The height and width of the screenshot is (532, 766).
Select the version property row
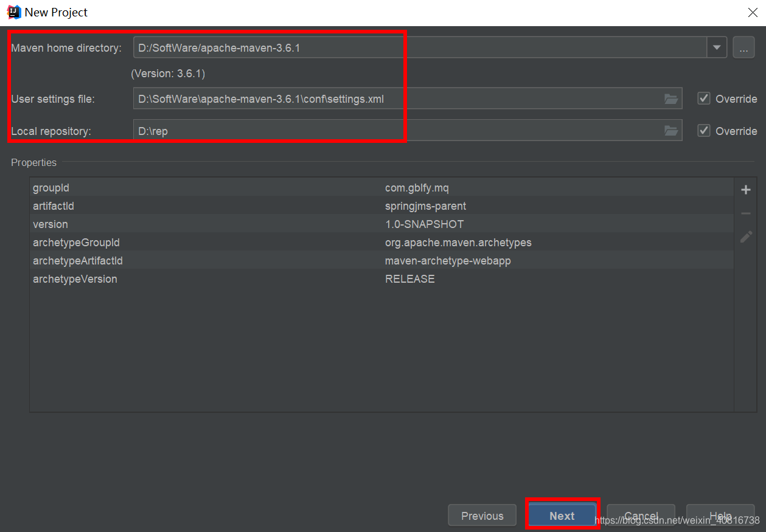381,224
